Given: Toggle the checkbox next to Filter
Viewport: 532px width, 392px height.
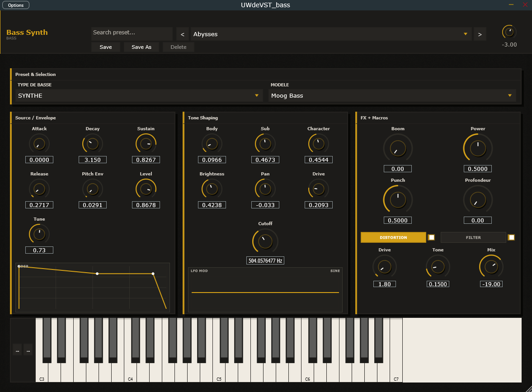Looking at the screenshot, I should [511, 237].
